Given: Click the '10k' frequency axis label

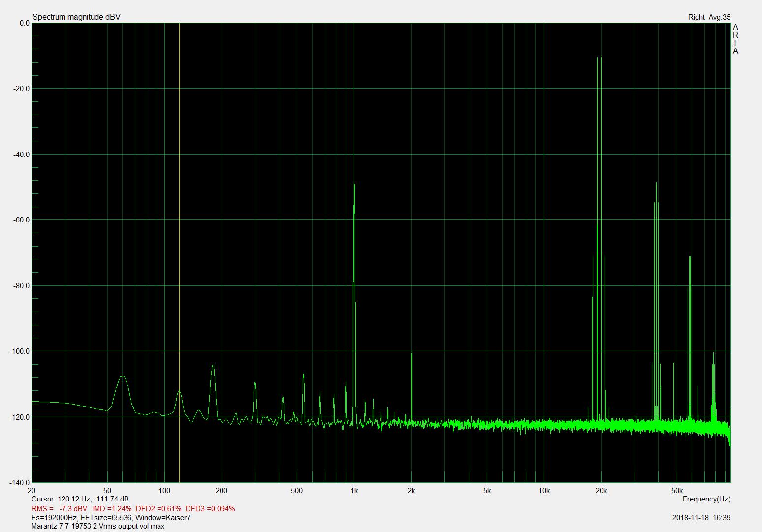Looking at the screenshot, I should click(x=544, y=491).
